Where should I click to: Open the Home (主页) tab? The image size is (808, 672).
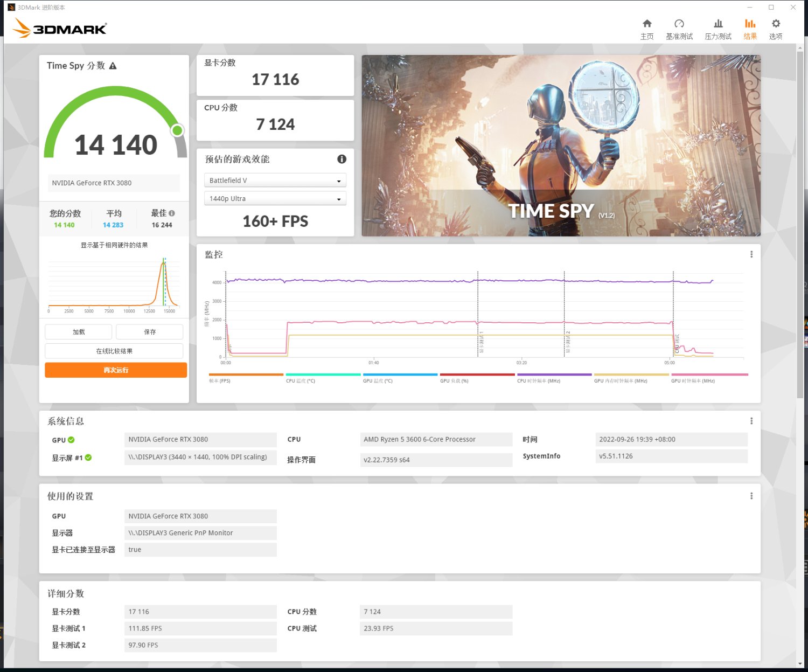click(647, 29)
